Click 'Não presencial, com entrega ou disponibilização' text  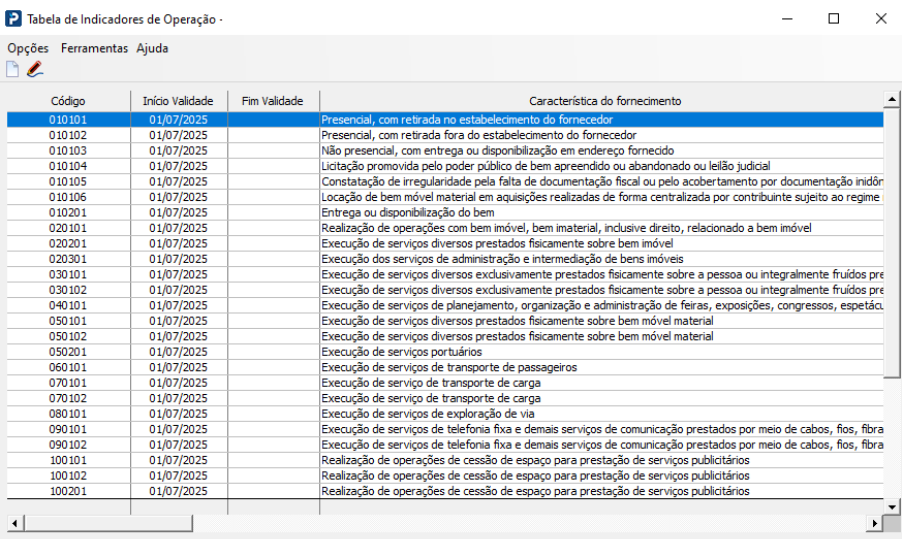coord(498,151)
